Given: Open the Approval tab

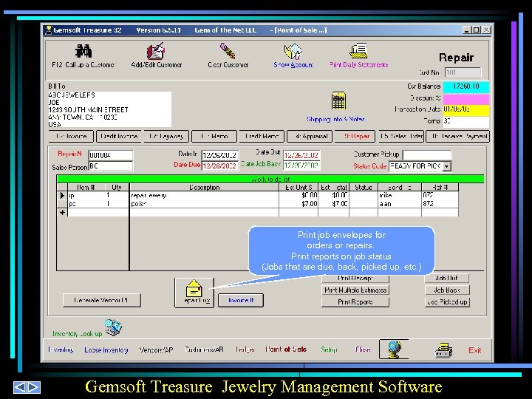Looking at the screenshot, I should pos(310,137).
